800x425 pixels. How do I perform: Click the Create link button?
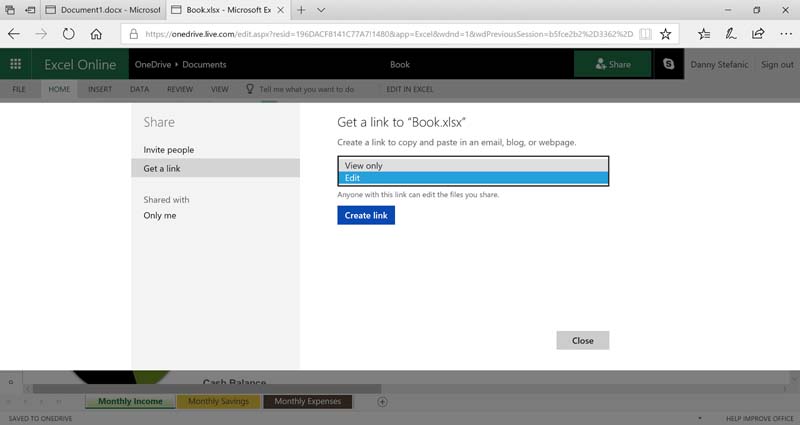click(x=366, y=215)
